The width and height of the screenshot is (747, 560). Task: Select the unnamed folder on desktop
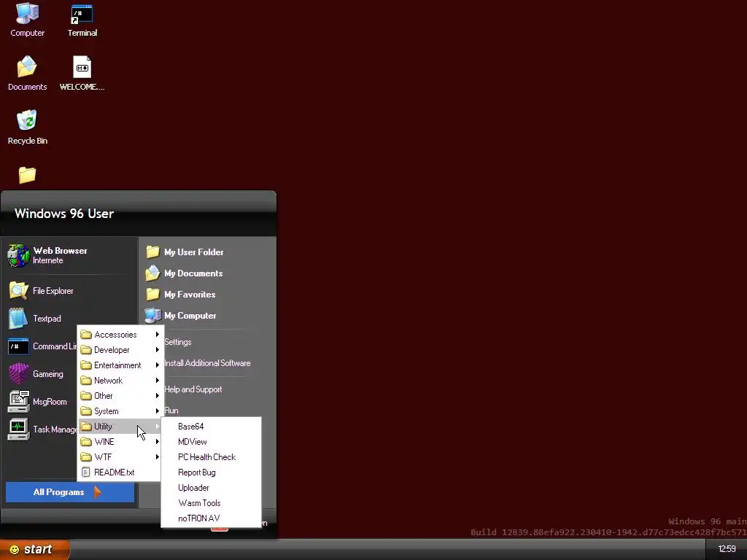click(x=27, y=175)
